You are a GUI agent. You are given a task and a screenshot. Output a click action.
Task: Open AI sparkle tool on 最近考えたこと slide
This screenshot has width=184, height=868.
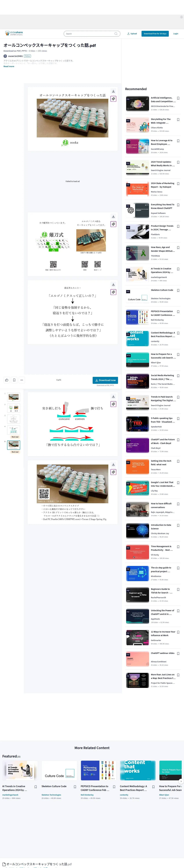click(x=113, y=292)
